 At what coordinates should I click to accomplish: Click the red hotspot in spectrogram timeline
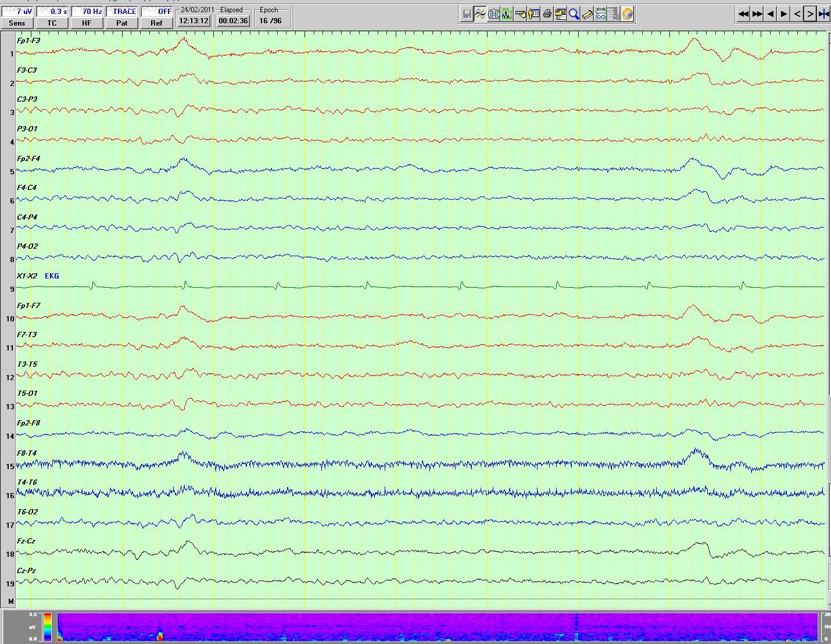tap(160, 636)
